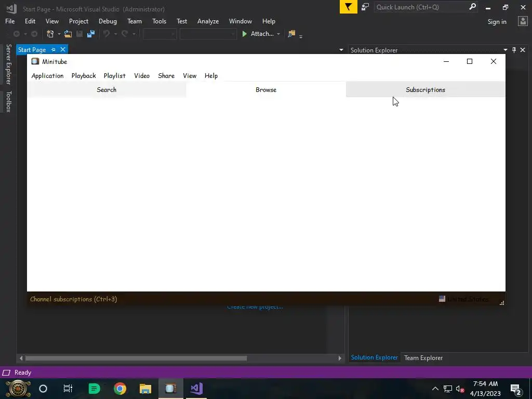Switch to Team Explorer bottom tab
The width and height of the screenshot is (532, 399).
(423, 357)
